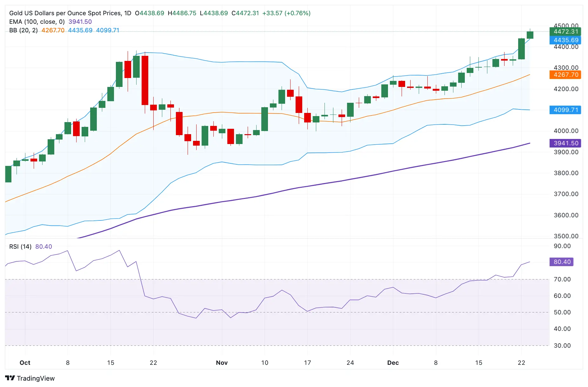
Task: Select the purple 80.40 RSI axis tag
Action: click(561, 262)
